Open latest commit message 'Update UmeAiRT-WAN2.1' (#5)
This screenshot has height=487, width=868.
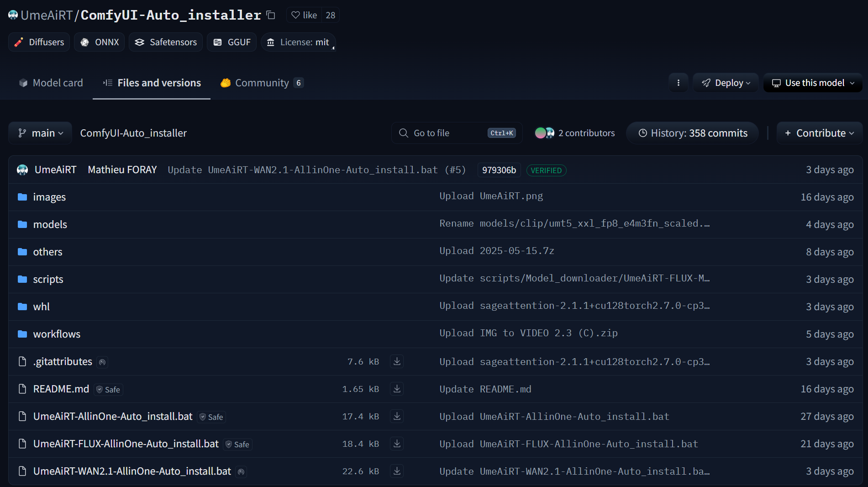(x=317, y=170)
